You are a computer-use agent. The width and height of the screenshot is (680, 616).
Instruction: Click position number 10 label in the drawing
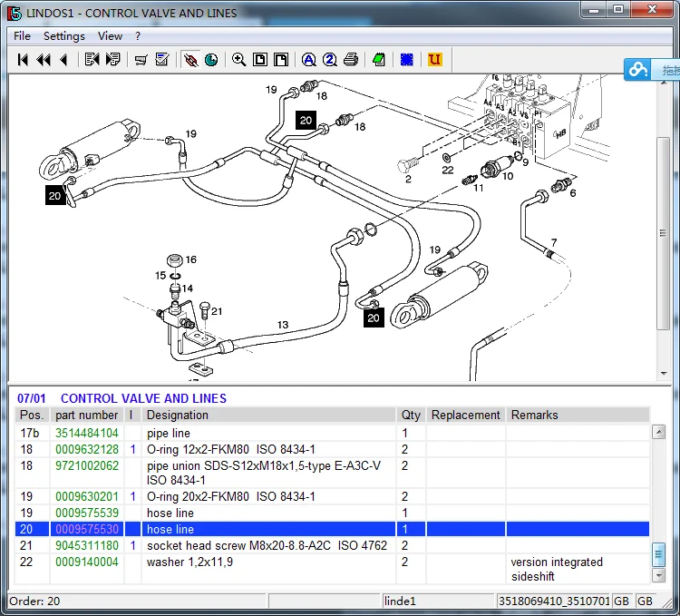click(508, 176)
